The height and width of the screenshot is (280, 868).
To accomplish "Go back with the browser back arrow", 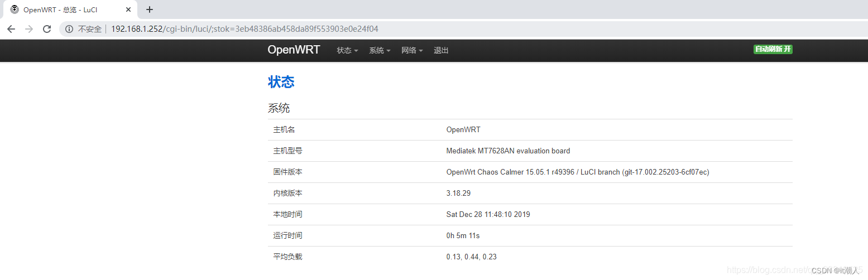I will (11, 29).
